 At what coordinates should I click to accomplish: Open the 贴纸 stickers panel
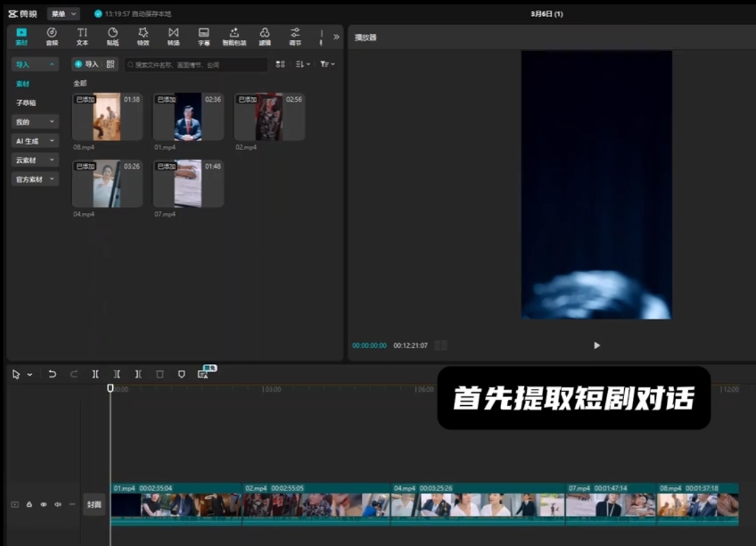tap(112, 36)
